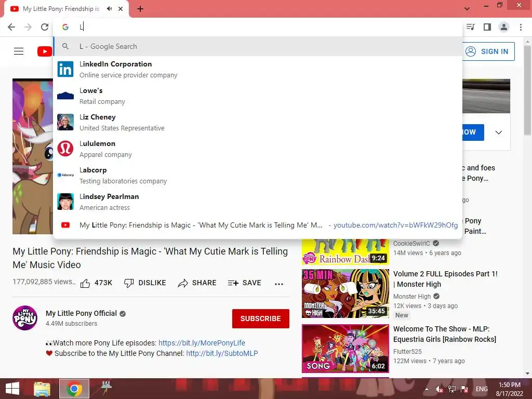Open a new tab with the plus button
The width and height of the screenshot is (532, 399).
[x=140, y=9]
